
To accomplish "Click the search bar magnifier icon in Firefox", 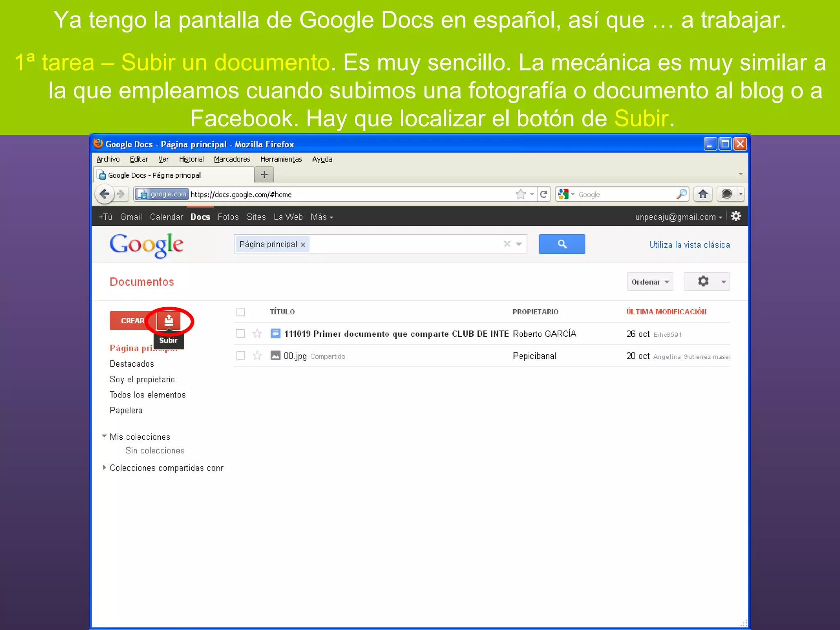I will (x=681, y=194).
